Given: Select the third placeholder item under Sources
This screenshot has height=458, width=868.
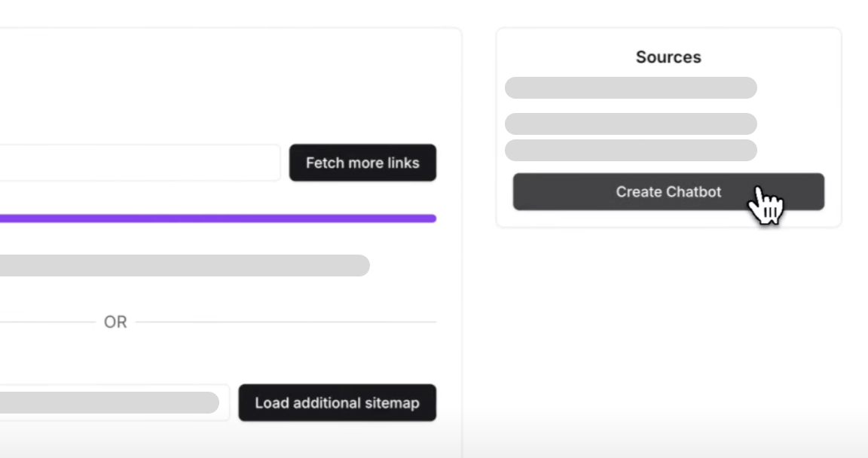Looking at the screenshot, I should (631, 150).
